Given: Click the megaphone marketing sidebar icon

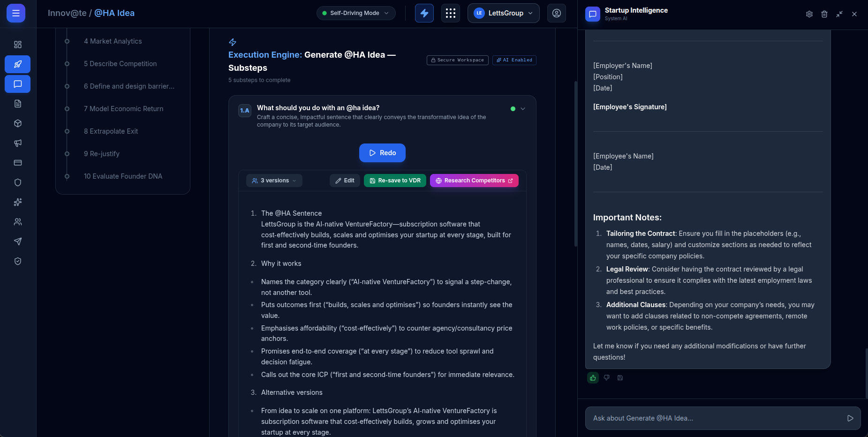Looking at the screenshot, I should (18, 143).
